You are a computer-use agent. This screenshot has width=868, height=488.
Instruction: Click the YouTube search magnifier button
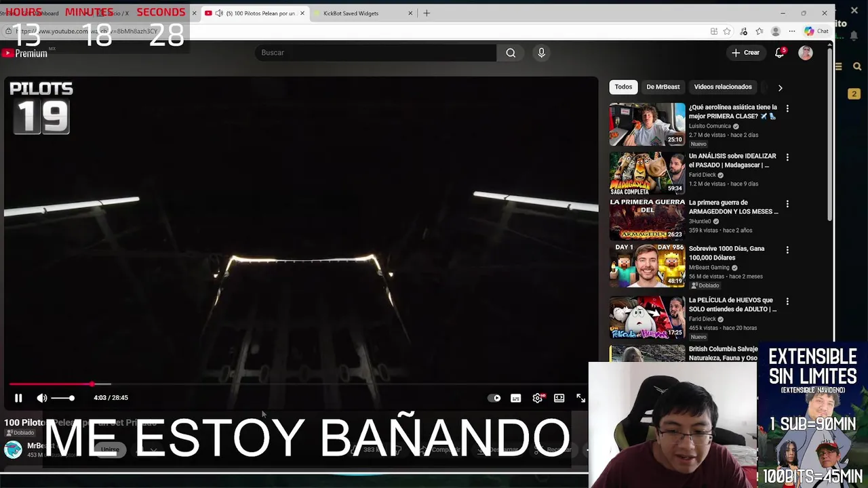(x=511, y=53)
